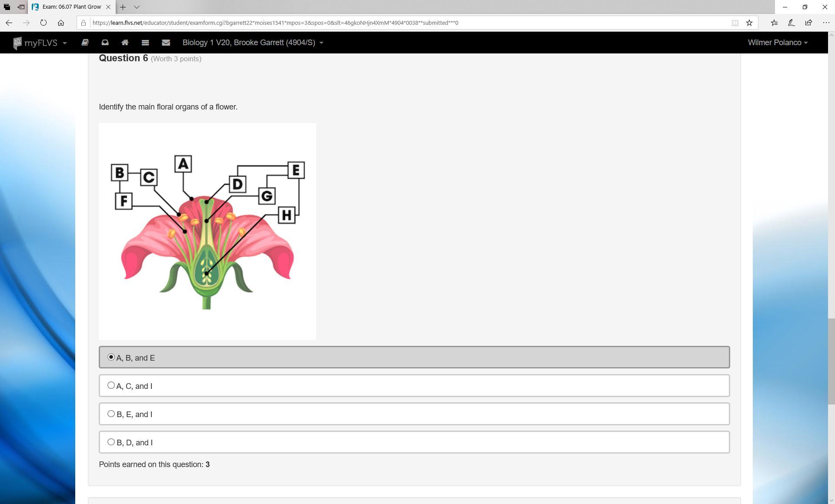Open the inbox tray icon in navbar
Image resolution: width=835 pixels, height=504 pixels.
[x=105, y=43]
